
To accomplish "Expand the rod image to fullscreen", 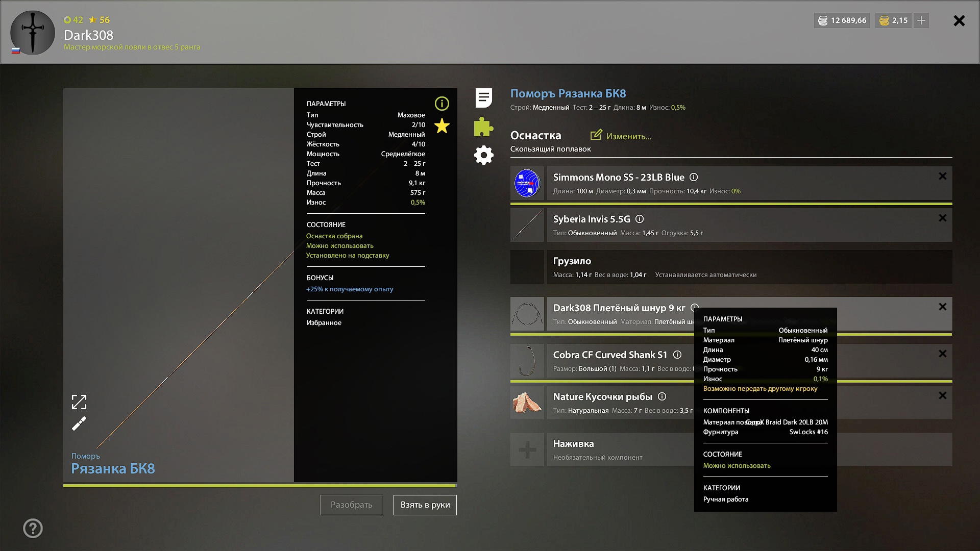I will (x=79, y=402).
